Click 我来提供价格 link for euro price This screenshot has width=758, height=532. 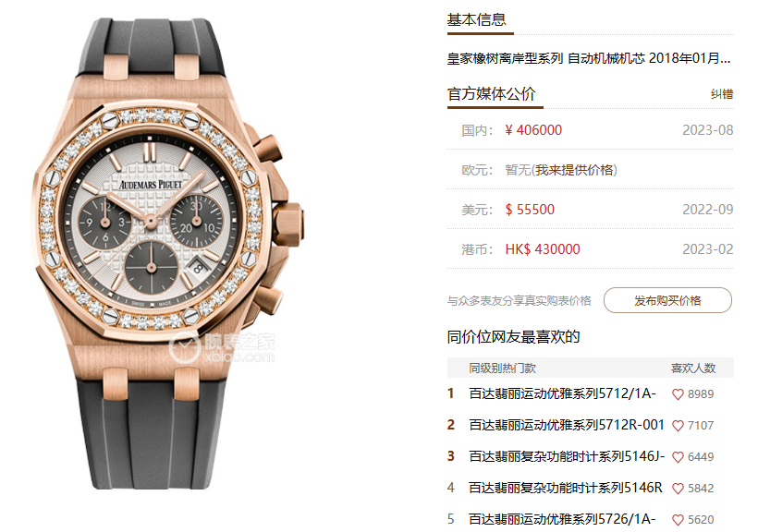574,170
